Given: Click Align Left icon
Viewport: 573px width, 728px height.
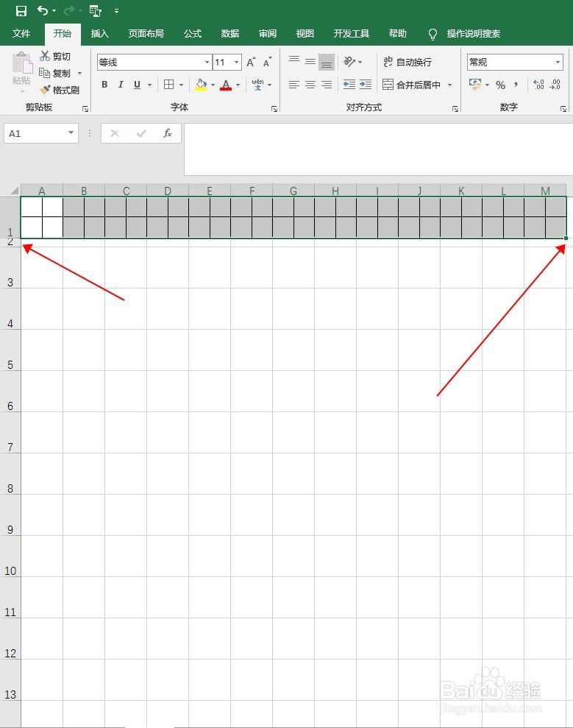Looking at the screenshot, I should [294, 85].
